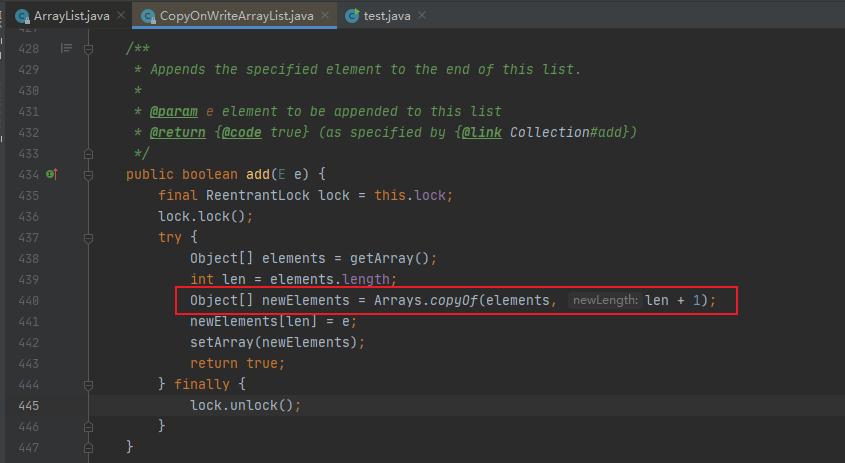The image size is (845, 463).
Task: Click the CopyOnWriteArrayList.java tab class icon
Action: tap(148, 16)
